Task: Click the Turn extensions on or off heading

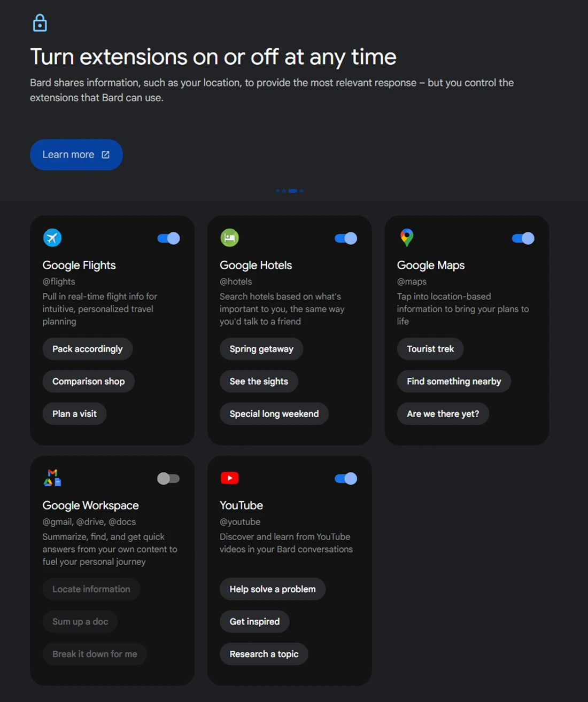Action: (213, 57)
